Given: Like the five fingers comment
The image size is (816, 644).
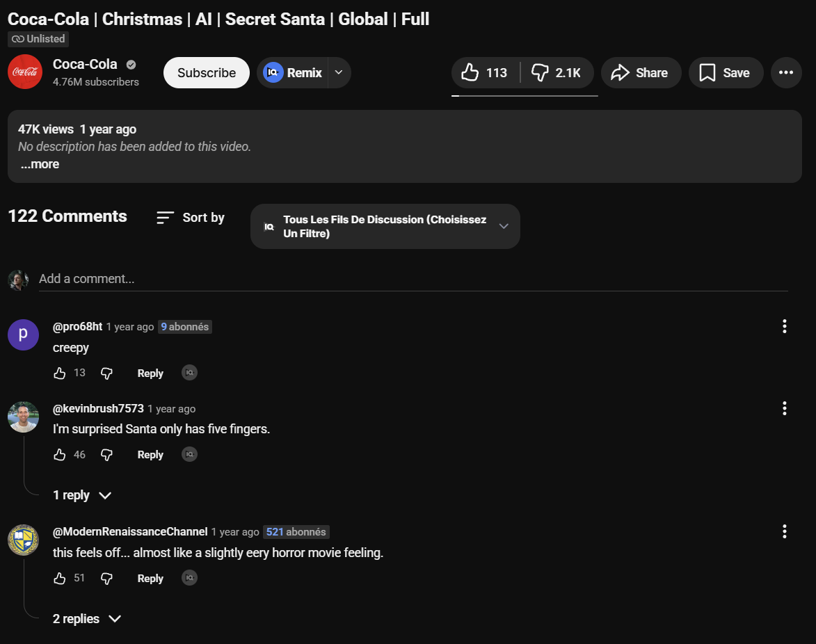Looking at the screenshot, I should (x=60, y=455).
